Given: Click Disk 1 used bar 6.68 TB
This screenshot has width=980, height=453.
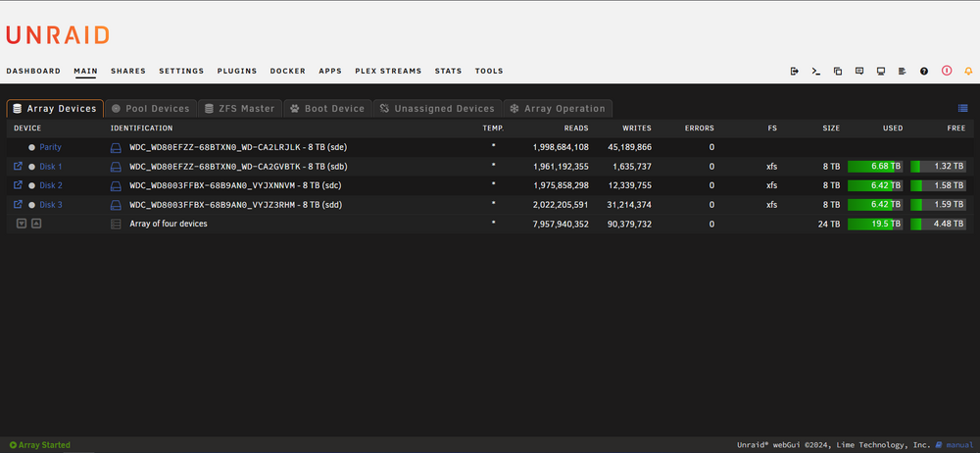Looking at the screenshot, I should tap(875, 167).
